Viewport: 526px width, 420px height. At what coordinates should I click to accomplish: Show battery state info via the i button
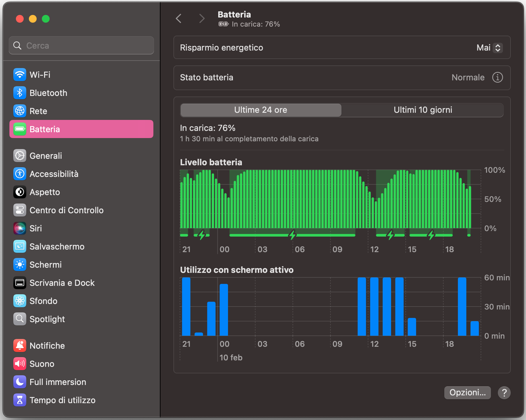pyautogui.click(x=497, y=77)
